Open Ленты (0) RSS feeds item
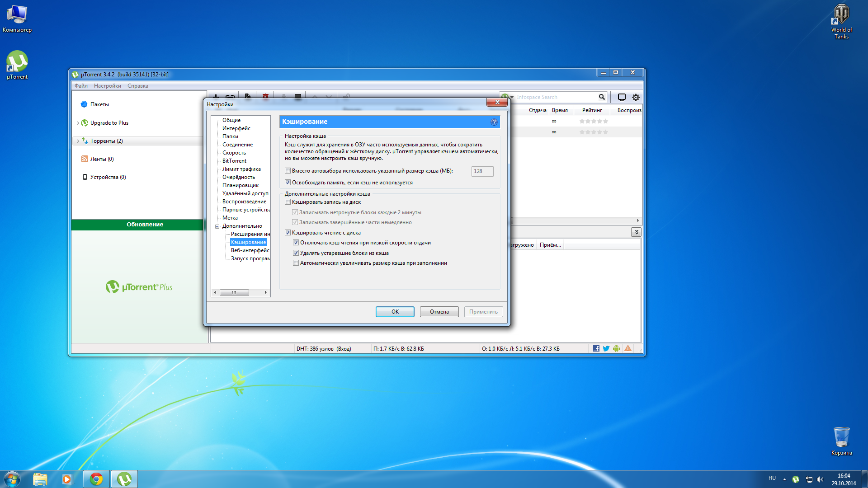This screenshot has width=868, height=488. pos(102,159)
